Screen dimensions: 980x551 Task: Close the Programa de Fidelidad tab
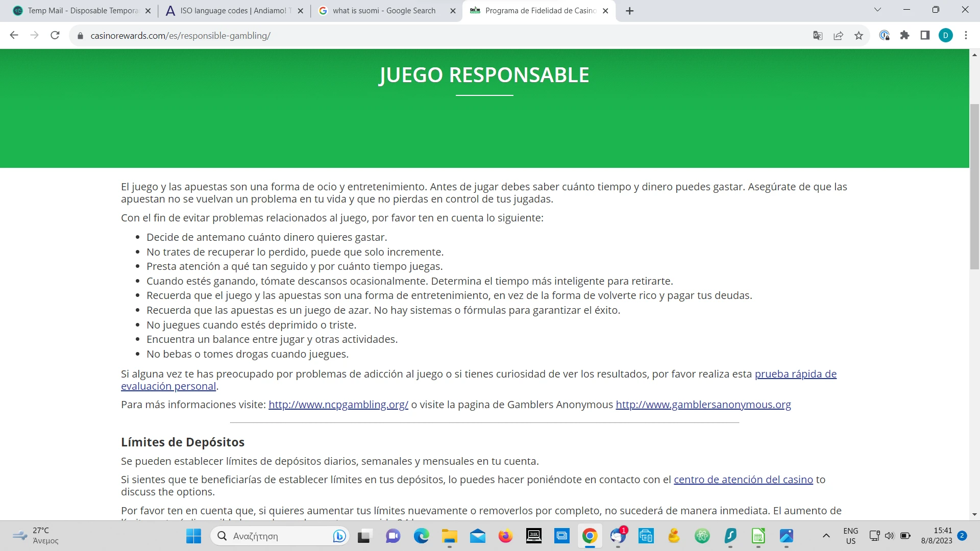(605, 11)
